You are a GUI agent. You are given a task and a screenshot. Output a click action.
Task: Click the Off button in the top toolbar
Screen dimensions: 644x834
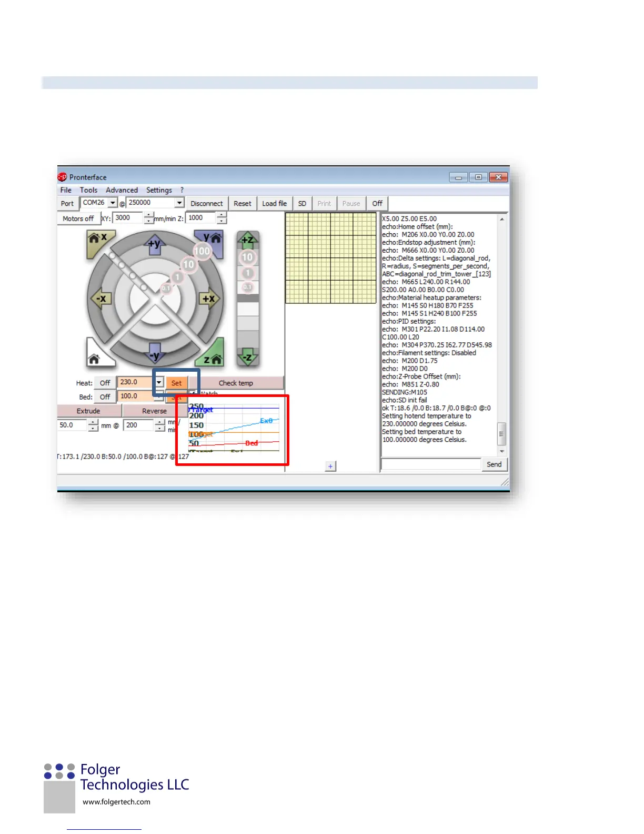coord(377,204)
